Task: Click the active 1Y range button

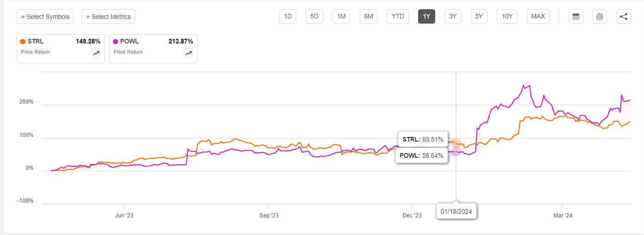Action: coord(426,17)
